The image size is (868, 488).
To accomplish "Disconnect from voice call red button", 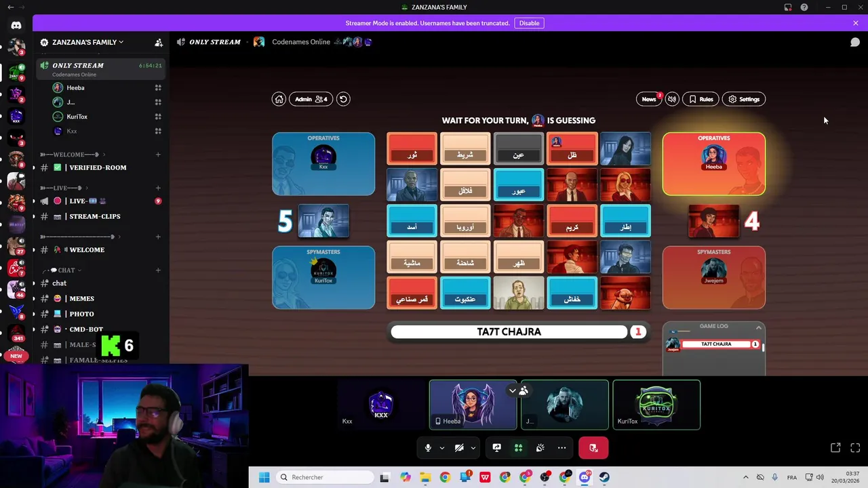I will point(593,447).
